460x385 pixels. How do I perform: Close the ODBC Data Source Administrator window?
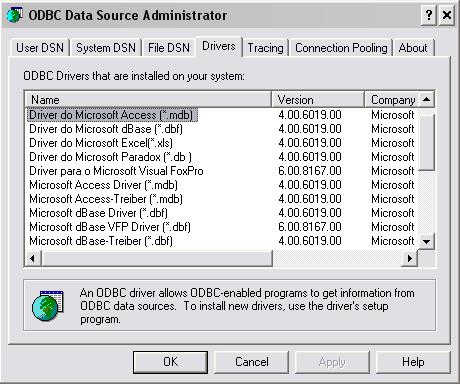[446, 15]
